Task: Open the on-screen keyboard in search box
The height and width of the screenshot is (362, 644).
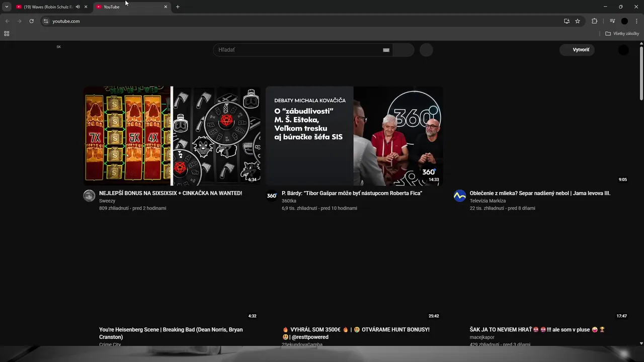Action: click(x=386, y=50)
